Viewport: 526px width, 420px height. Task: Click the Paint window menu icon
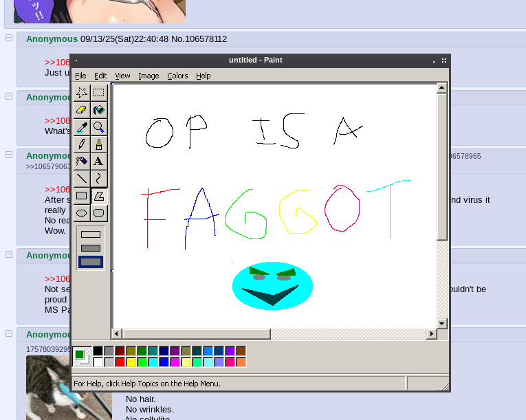(76, 60)
